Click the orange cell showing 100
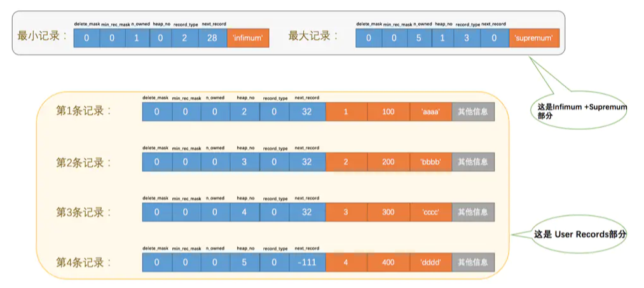644x288 pixels. 388,112
